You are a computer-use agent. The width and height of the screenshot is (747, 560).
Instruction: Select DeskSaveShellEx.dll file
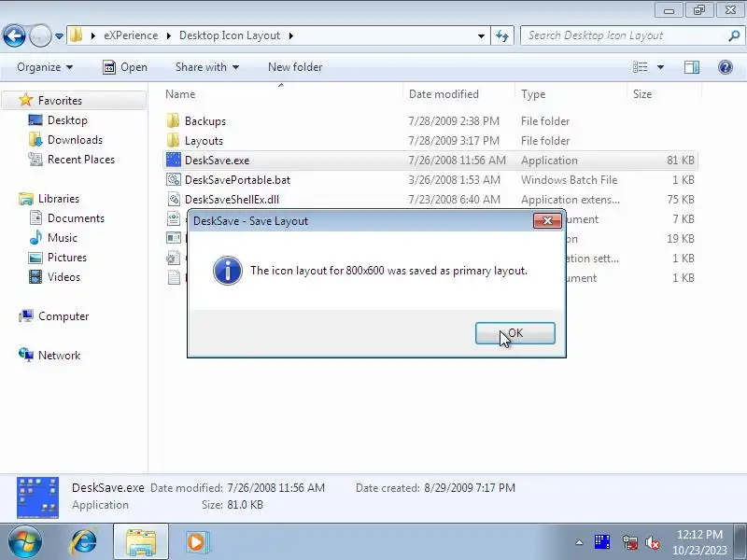point(232,200)
